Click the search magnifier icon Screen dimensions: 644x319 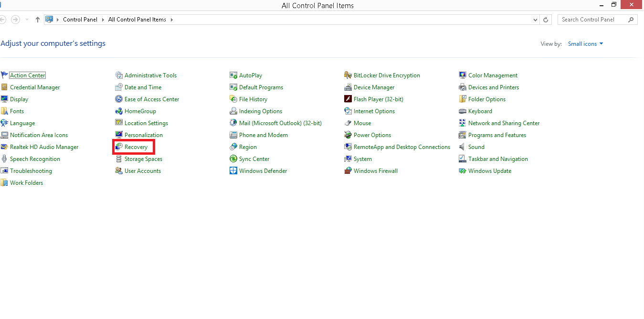point(631,20)
